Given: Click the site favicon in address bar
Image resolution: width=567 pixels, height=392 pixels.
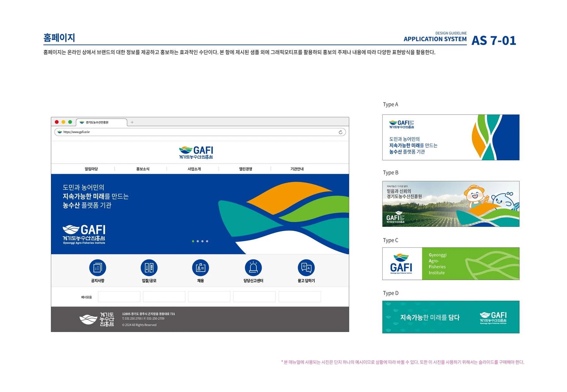Looking at the screenshot, I should (60, 132).
